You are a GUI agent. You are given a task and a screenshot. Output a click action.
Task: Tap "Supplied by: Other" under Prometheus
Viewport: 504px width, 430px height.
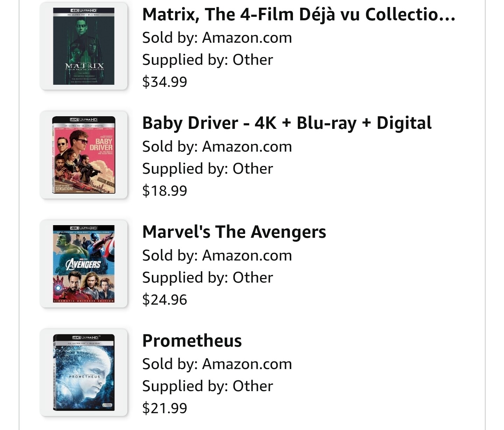point(207,386)
